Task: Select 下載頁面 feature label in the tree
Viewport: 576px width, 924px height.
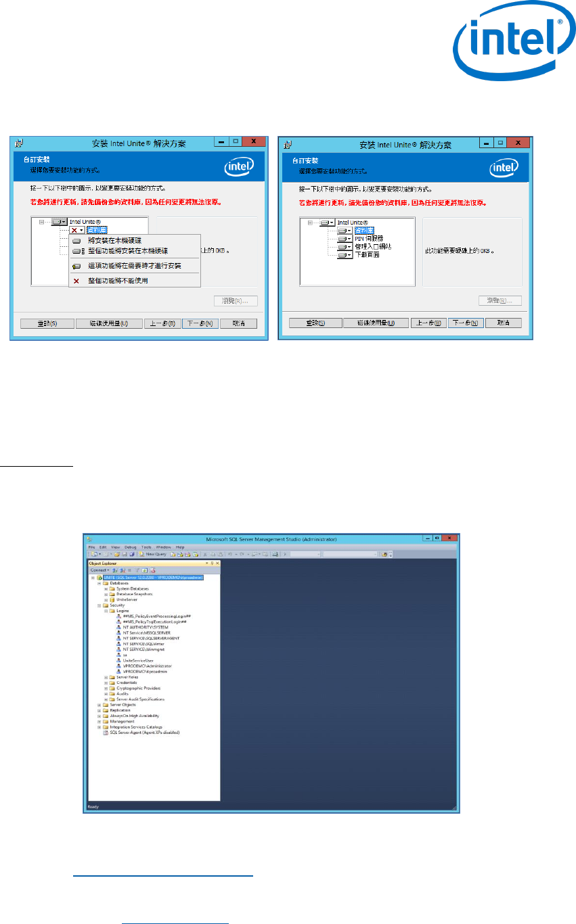Action: point(368,255)
